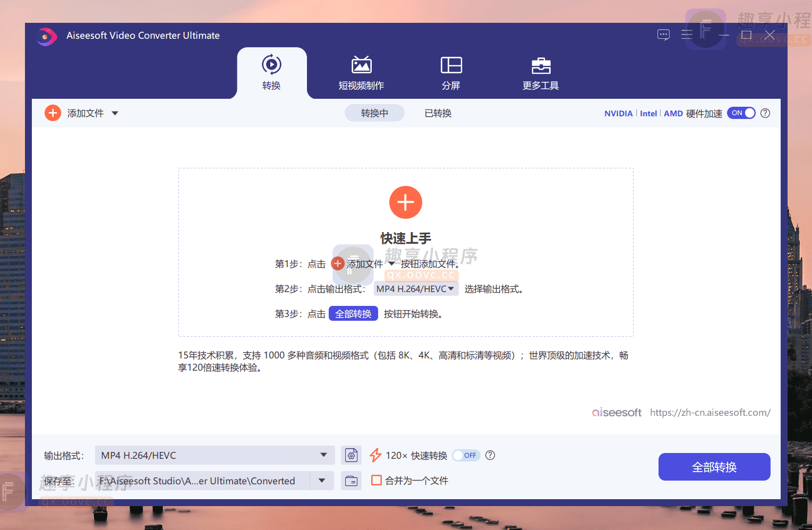Click the bottom 全部转换 button
The image size is (812, 530).
tap(714, 467)
